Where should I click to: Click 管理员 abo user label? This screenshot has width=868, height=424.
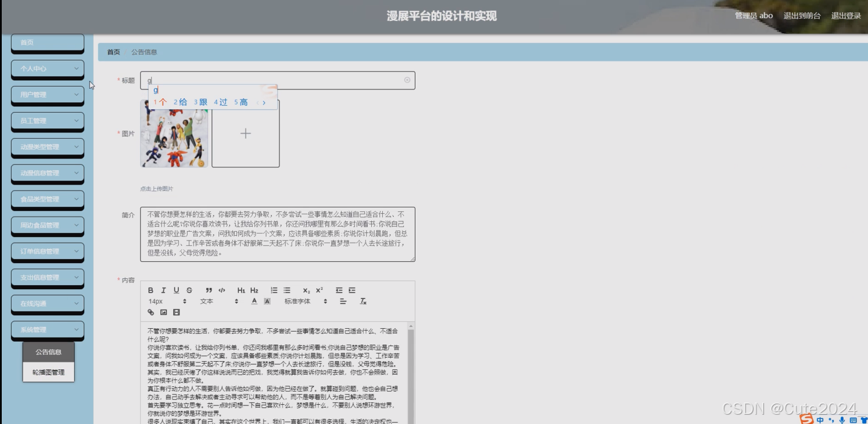pyautogui.click(x=754, y=16)
